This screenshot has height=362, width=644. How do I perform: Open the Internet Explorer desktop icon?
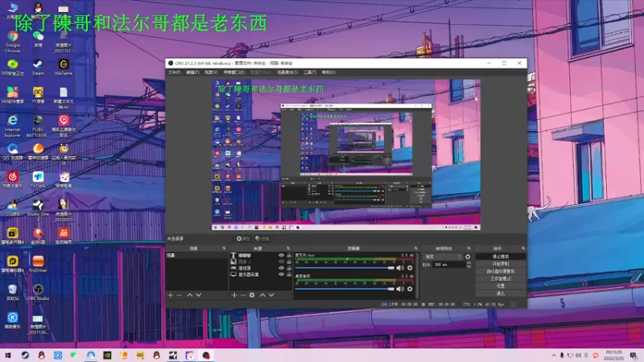(12, 125)
